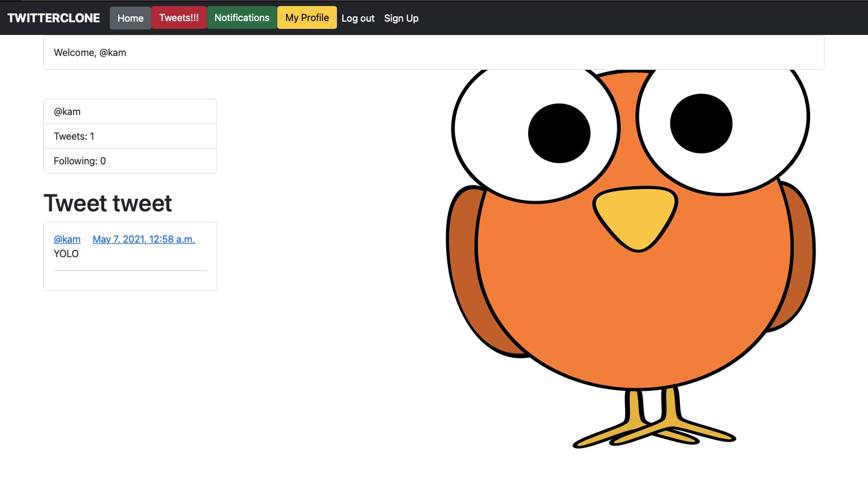Image resolution: width=868 pixels, height=495 pixels.
Task: Click the TWITTERCLONE logo
Action: tap(53, 17)
